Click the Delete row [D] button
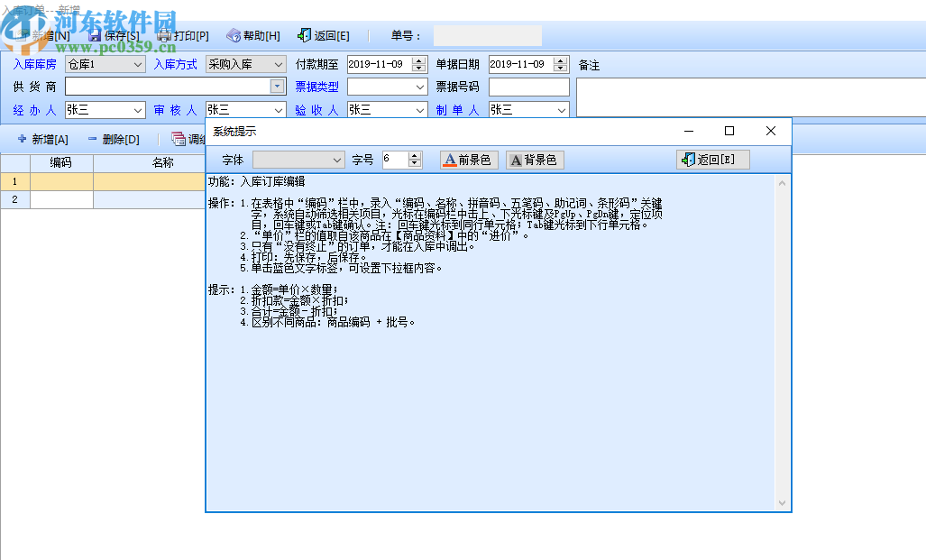 [114, 140]
